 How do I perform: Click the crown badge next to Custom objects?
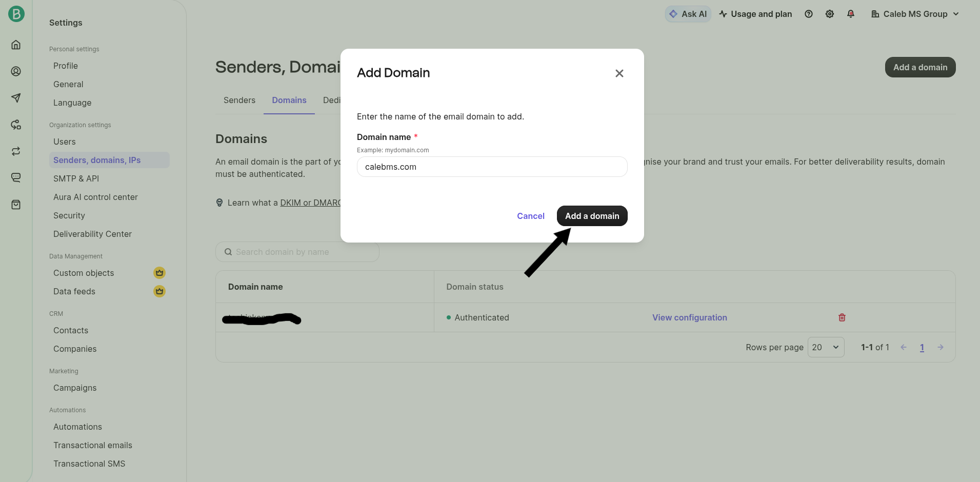(x=159, y=273)
